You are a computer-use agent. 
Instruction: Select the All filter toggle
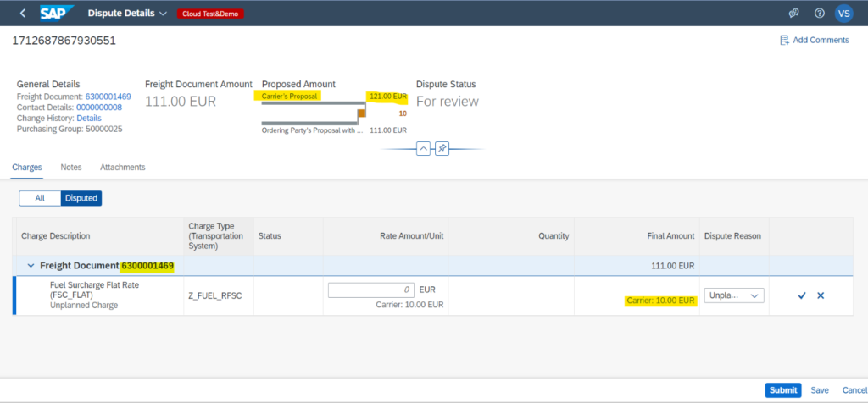(40, 198)
